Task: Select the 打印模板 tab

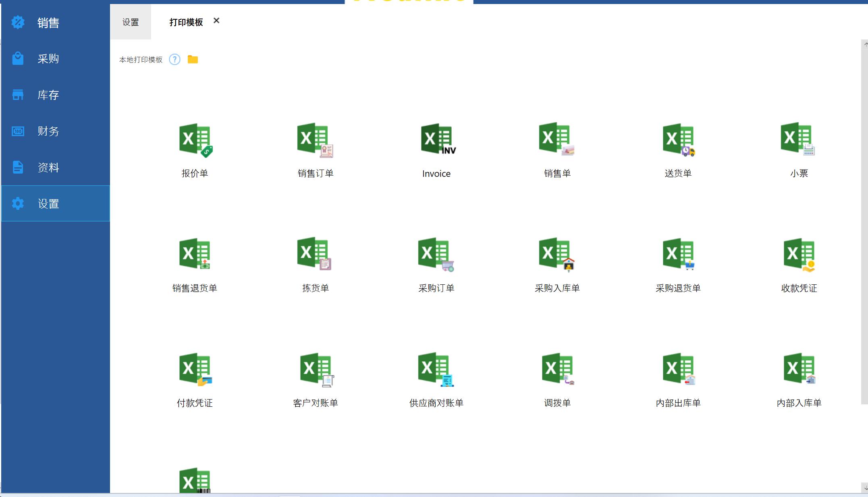Action: [186, 22]
